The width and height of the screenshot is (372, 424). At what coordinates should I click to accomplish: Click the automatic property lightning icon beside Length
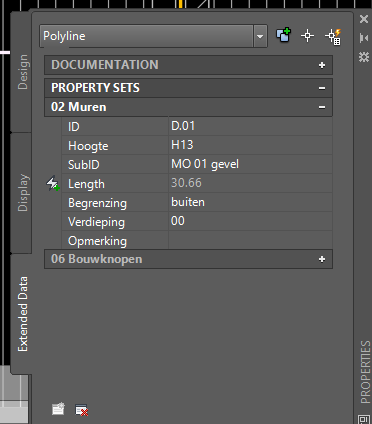(53, 184)
